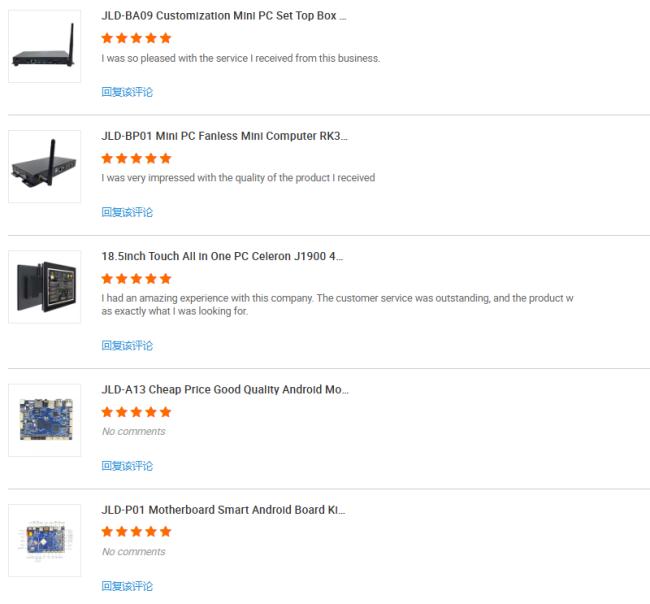Click the 18.5inch Touch All in One title
Image resolution: width=650 pixels, height=604 pixels.
coord(222,256)
